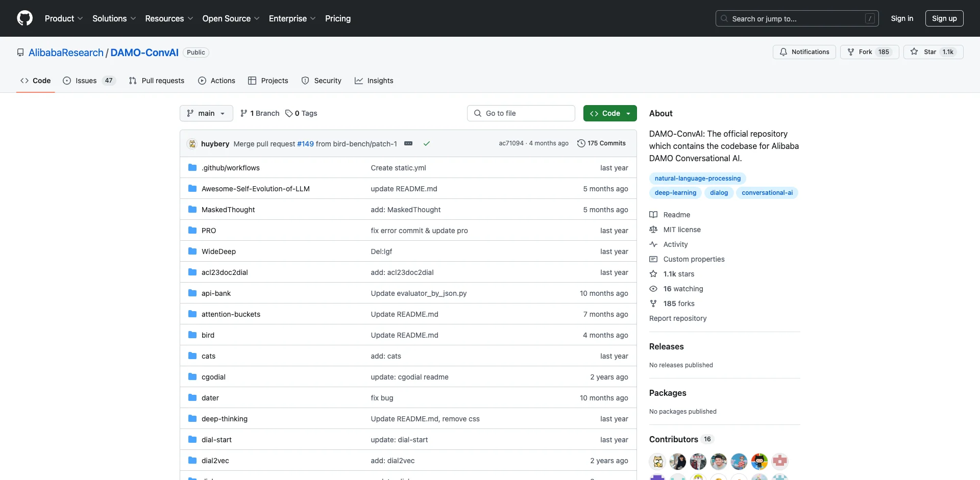Click the dater folder icon
The height and width of the screenshot is (480, 980).
(x=192, y=397)
